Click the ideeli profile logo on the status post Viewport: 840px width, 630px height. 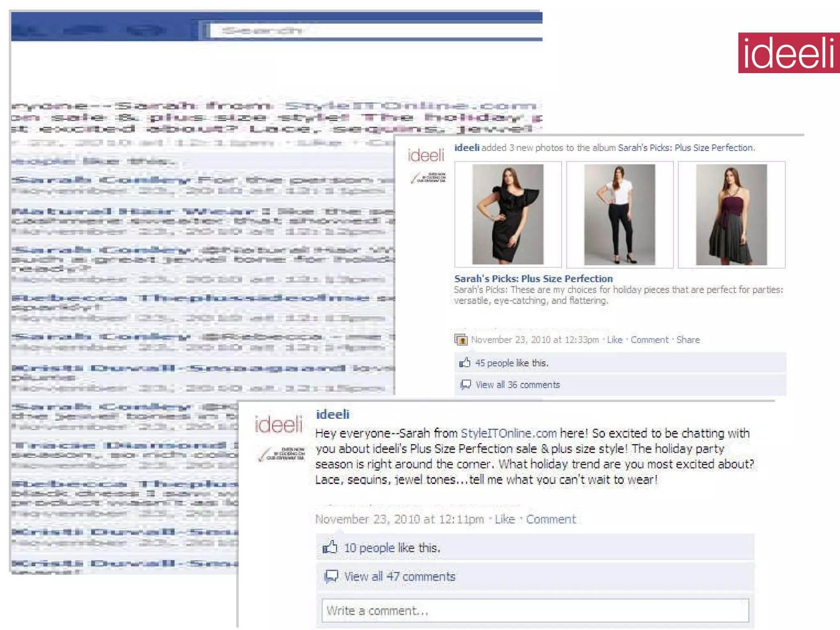(x=278, y=425)
